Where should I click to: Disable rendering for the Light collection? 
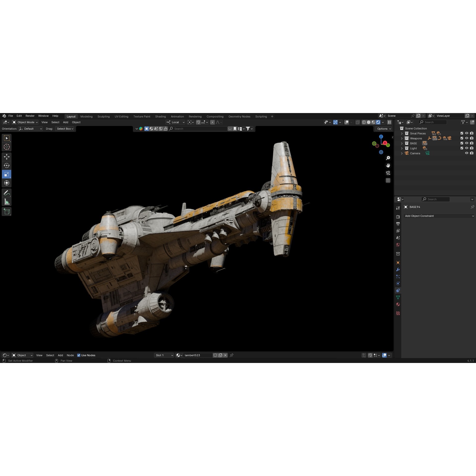click(472, 148)
